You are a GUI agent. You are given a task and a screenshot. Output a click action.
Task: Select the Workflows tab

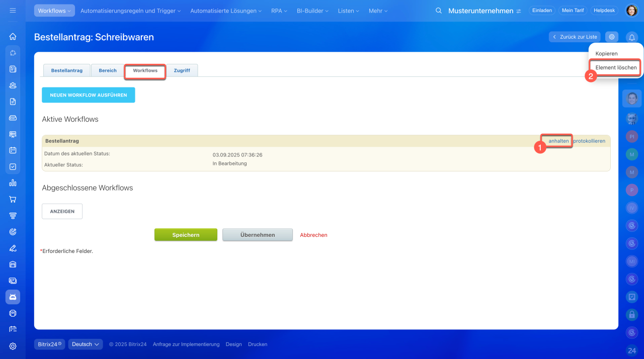click(x=145, y=70)
